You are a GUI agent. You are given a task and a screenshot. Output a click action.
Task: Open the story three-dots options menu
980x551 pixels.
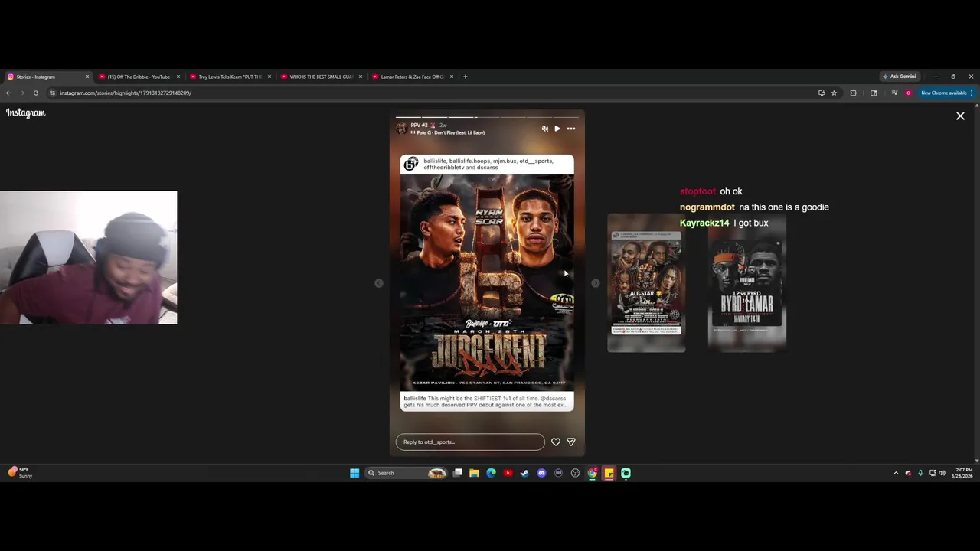pyautogui.click(x=571, y=129)
